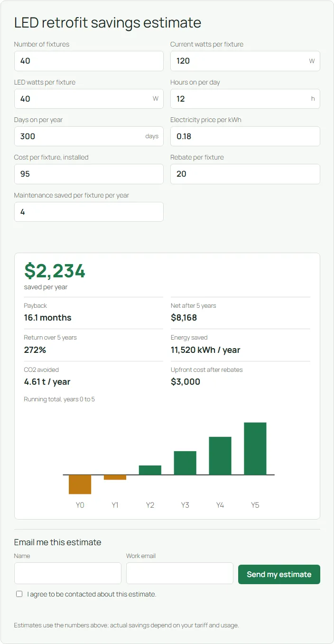Click the $2,234 saved per year figure
The height and width of the screenshot is (644, 334).
tap(55, 271)
